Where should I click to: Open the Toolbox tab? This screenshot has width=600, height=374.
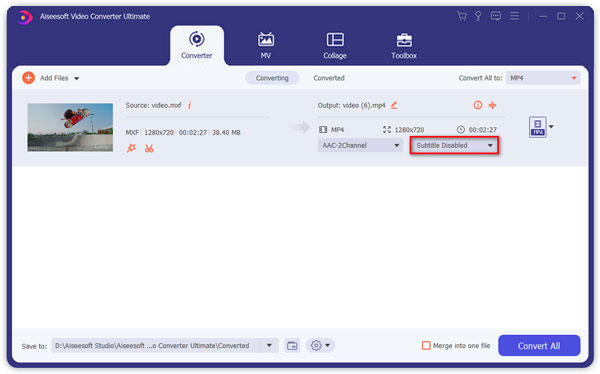404,46
